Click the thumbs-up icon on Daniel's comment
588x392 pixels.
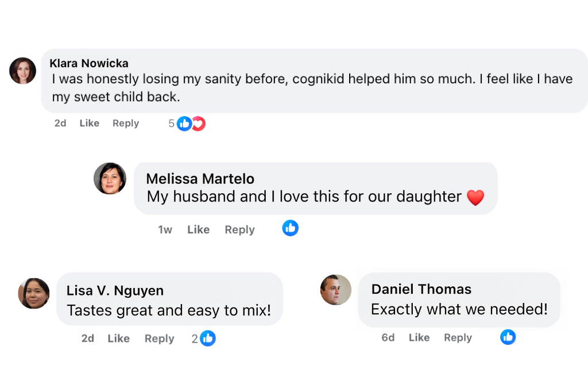[508, 337]
